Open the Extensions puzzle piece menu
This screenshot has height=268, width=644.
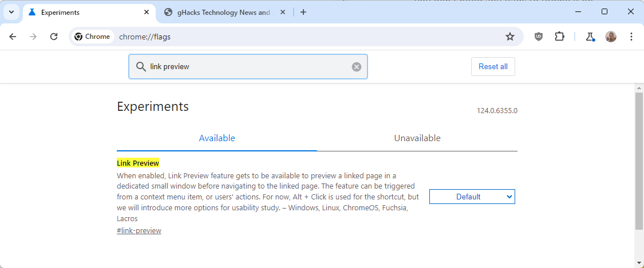(x=559, y=37)
